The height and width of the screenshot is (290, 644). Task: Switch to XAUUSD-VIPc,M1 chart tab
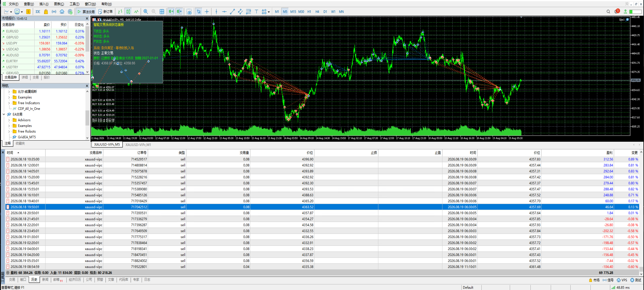[138, 145]
